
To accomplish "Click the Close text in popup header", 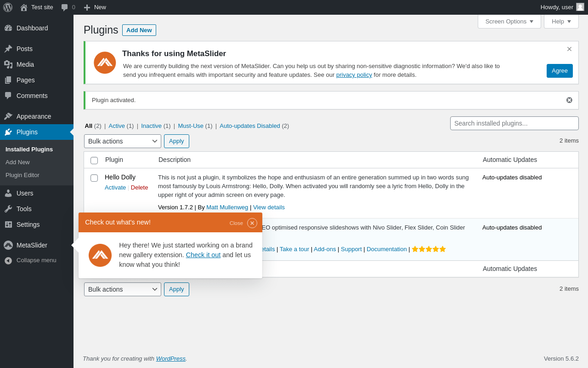I will click(x=236, y=223).
